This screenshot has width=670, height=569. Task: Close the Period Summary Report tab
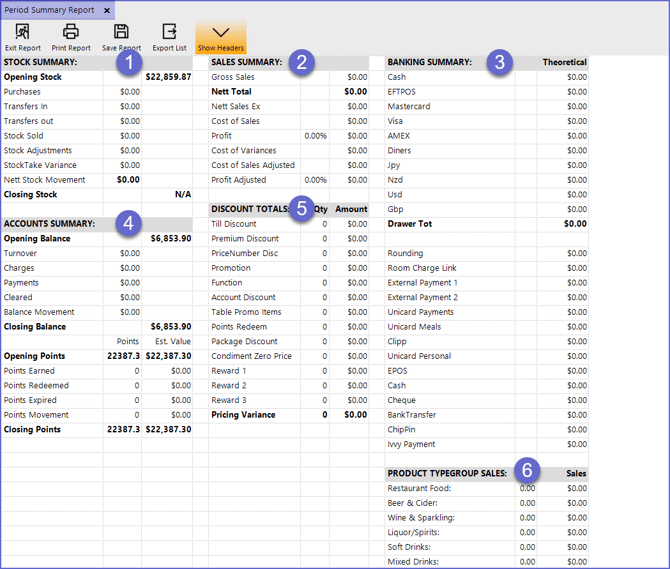pos(107,10)
